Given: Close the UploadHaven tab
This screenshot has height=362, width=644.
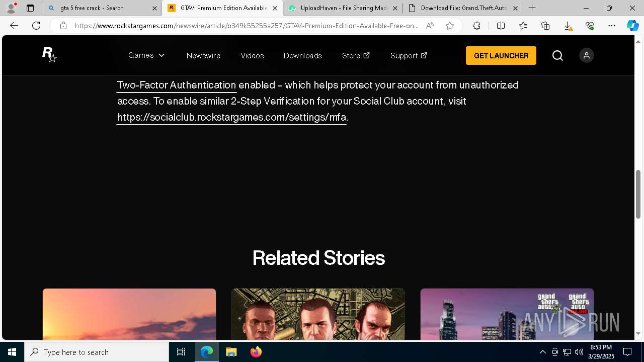Looking at the screenshot, I should click(395, 8).
